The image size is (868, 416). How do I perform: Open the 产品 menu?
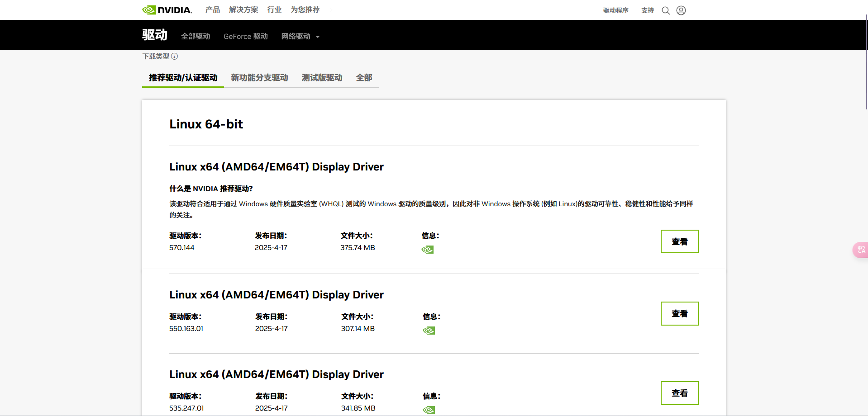tap(213, 9)
